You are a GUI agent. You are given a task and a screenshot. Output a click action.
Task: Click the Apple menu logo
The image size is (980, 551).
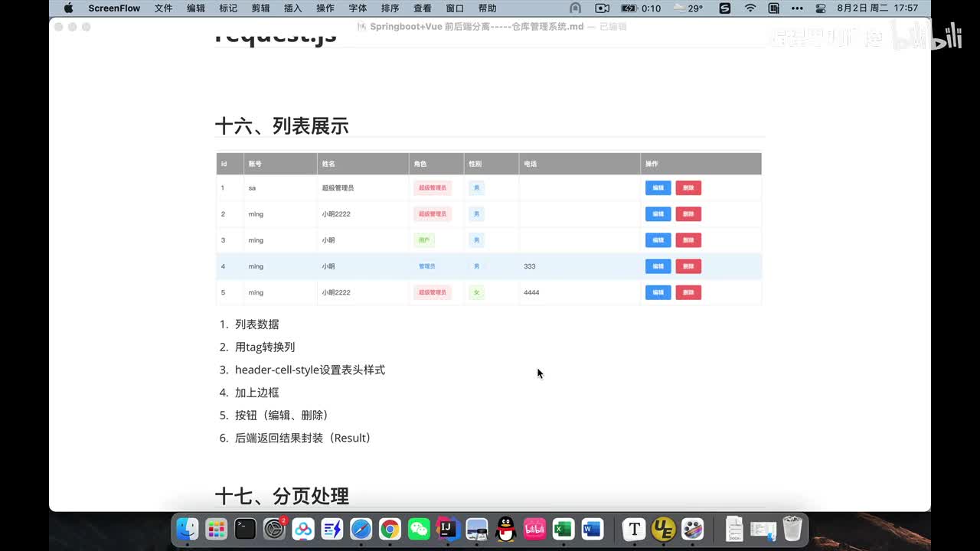[68, 8]
